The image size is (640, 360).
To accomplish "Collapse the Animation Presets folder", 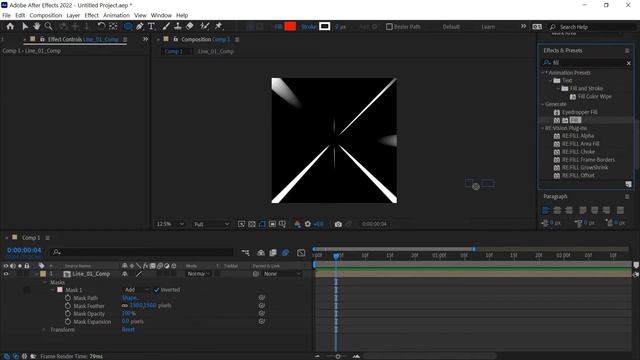I will tap(543, 73).
